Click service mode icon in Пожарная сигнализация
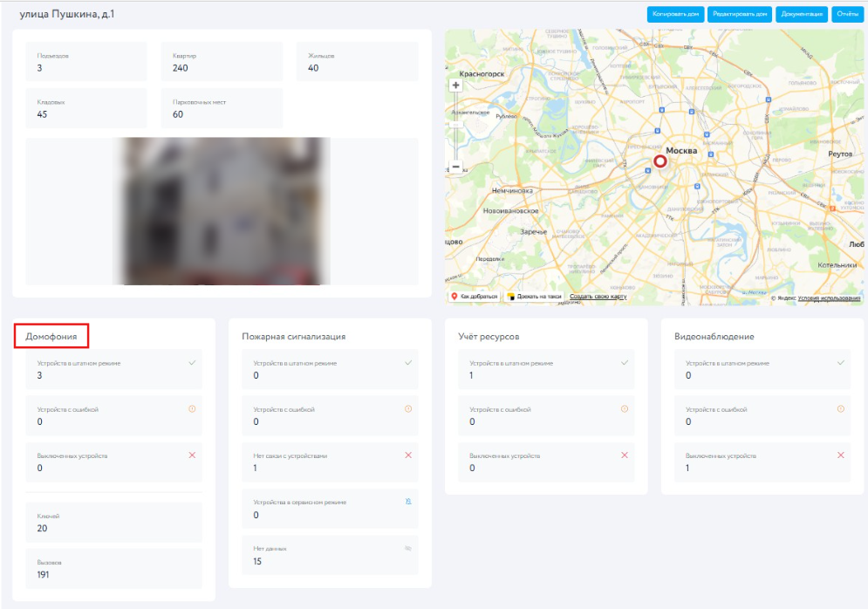Screen dimensions: 868x609 point(408,502)
